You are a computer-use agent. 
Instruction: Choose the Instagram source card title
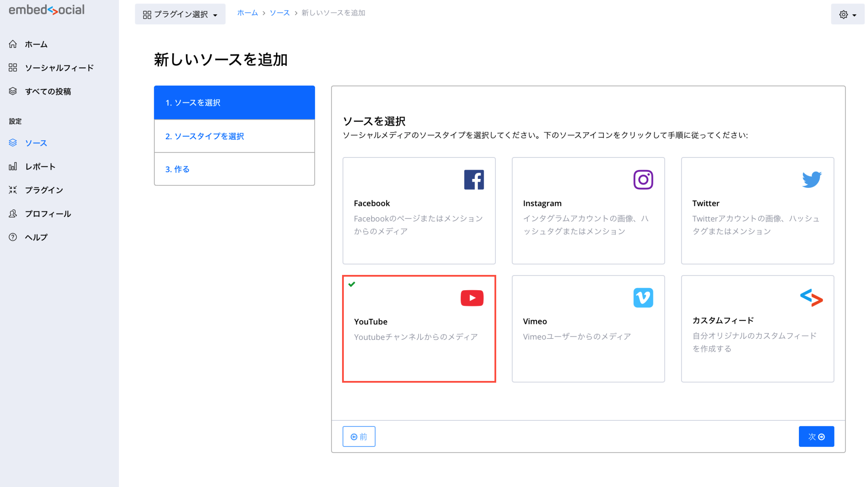click(x=542, y=203)
